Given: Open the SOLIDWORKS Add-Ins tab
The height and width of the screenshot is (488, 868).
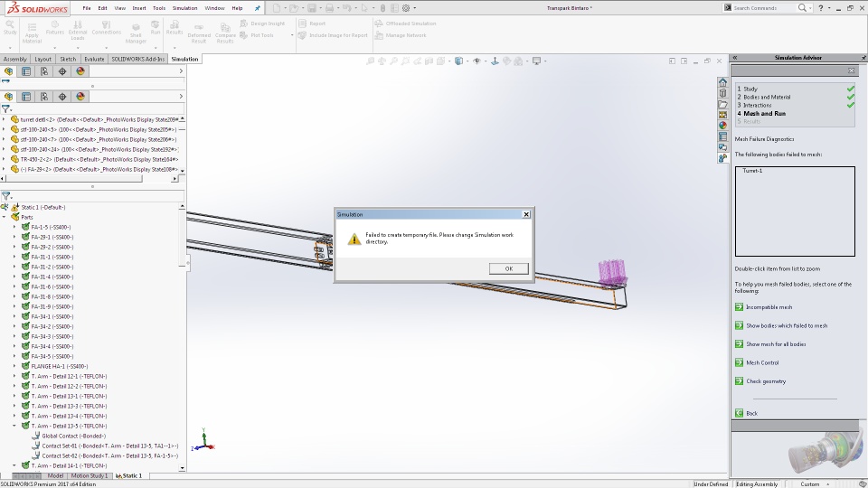Looking at the screenshot, I should coord(137,60).
